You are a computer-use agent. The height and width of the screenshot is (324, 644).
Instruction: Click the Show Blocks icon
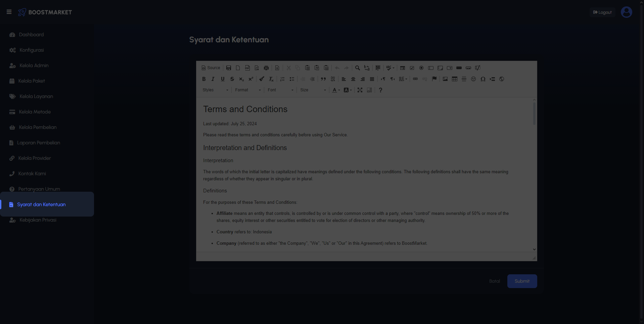(369, 90)
